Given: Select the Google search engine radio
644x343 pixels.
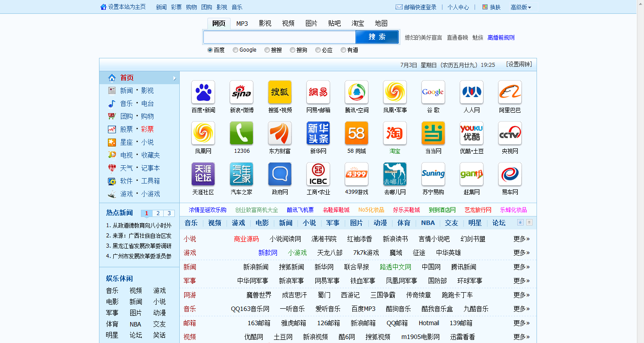Looking at the screenshot, I should click(x=235, y=50).
